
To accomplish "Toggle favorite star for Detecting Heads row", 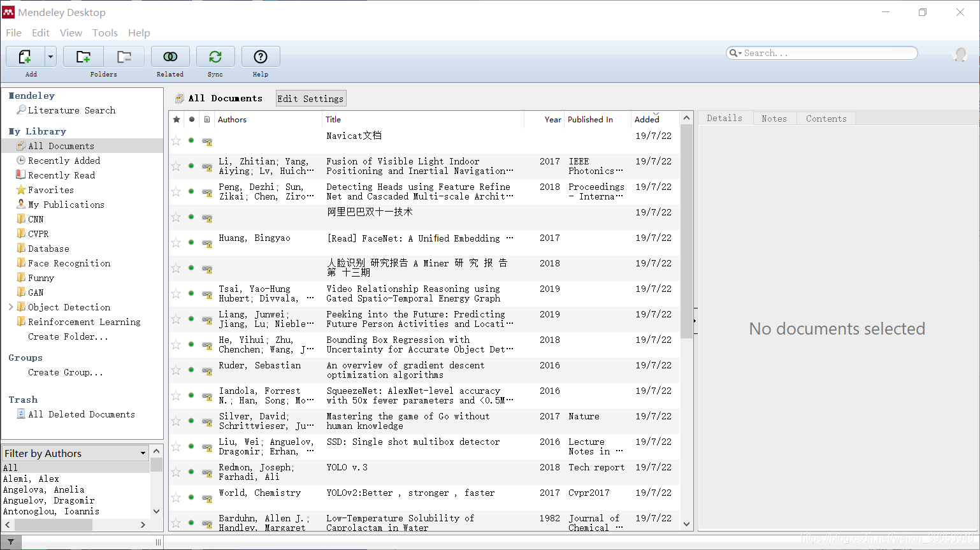I will tap(176, 192).
